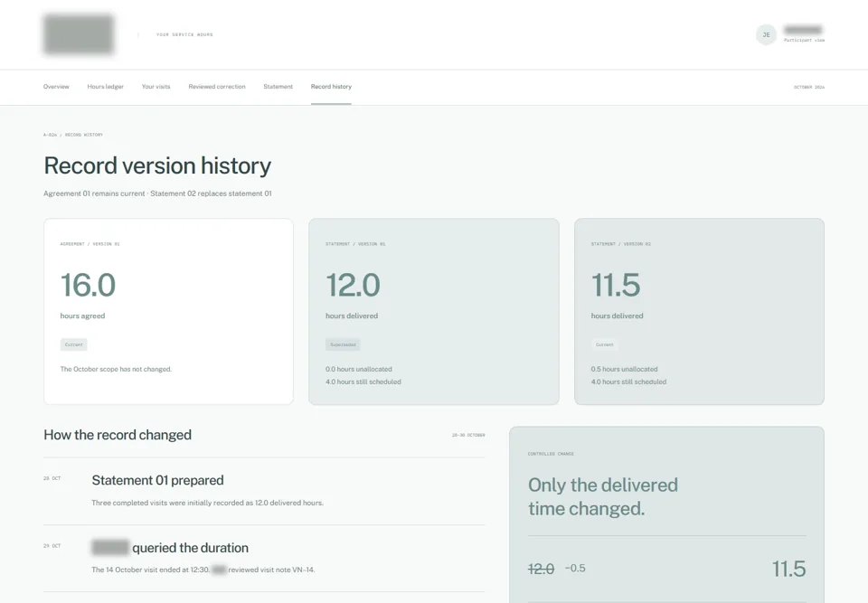The image size is (868, 603).
Task: Switch to the Hours ledger tab
Action: [105, 87]
